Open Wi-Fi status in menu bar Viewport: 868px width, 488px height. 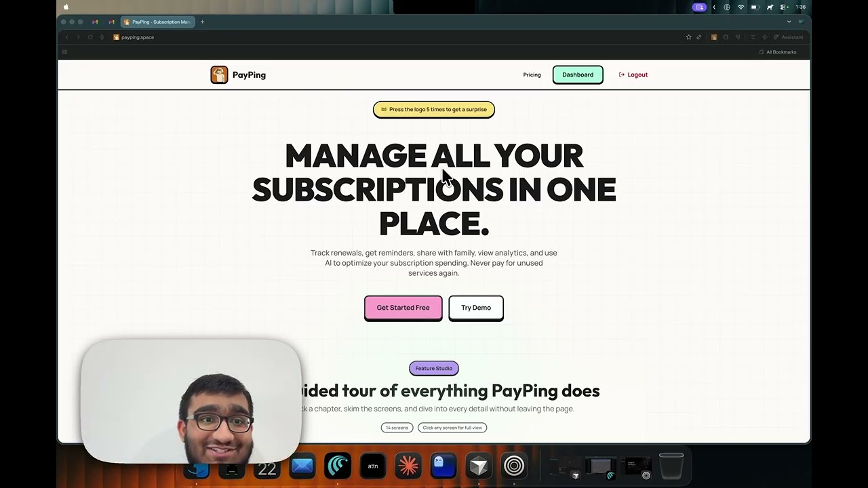pyautogui.click(x=741, y=7)
